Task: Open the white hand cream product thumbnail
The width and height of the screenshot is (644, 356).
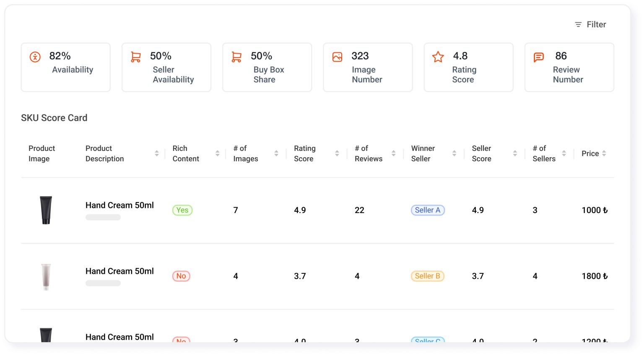Action: (46, 277)
